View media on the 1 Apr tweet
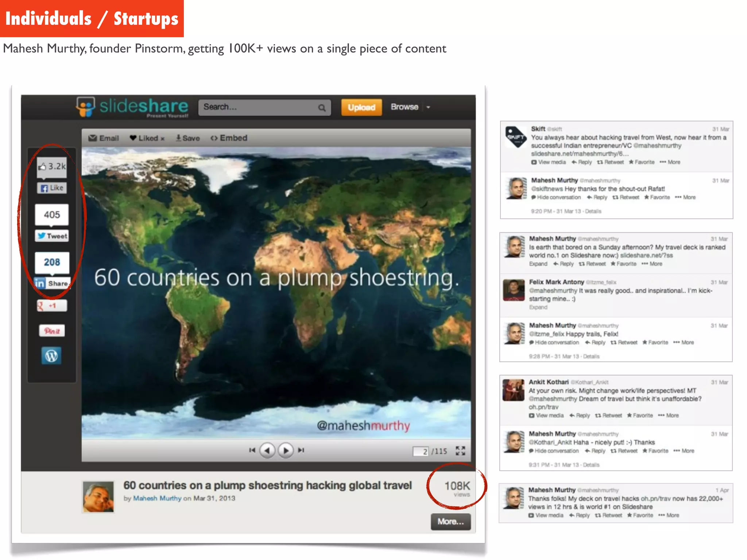 click(546, 516)
